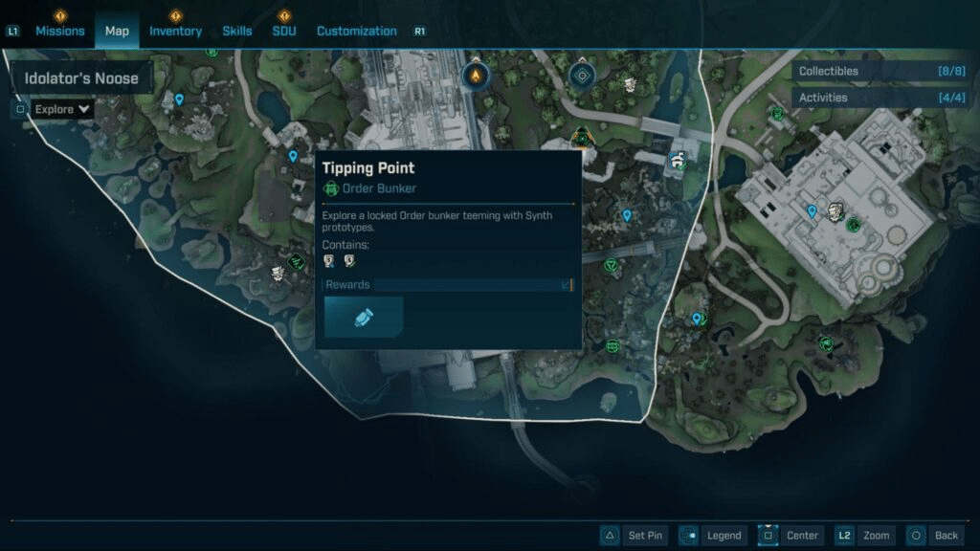
Task: Click the Set Pin button
Action: pos(634,536)
